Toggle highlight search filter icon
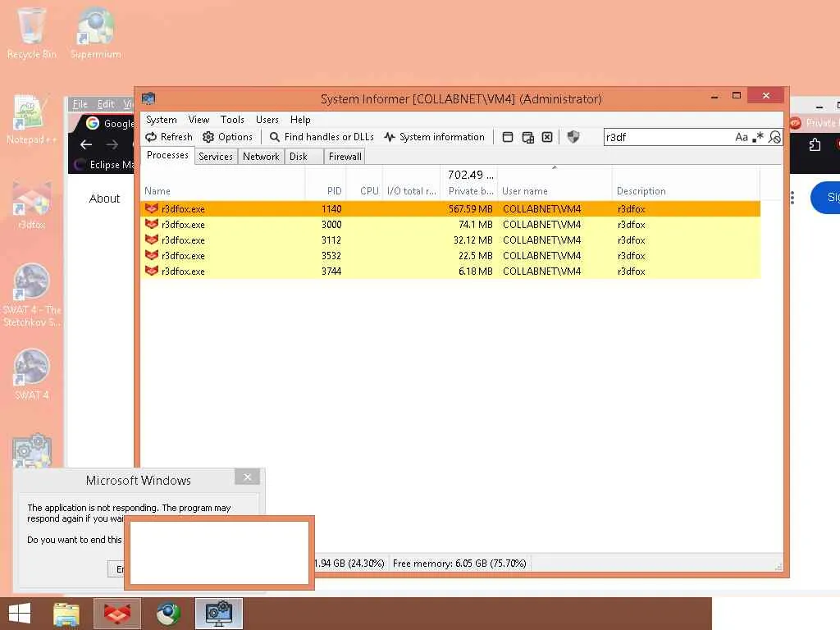The width and height of the screenshot is (840, 630). 774,137
